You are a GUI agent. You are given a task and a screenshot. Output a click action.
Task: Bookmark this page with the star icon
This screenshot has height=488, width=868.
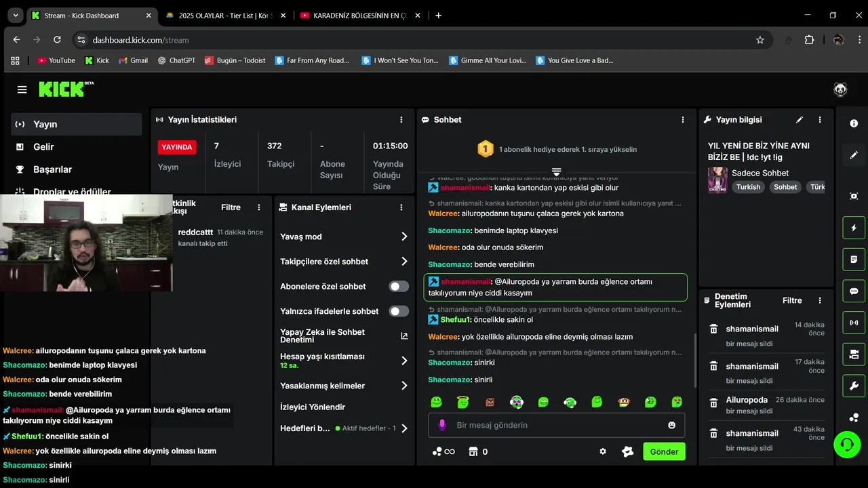pyautogui.click(x=760, y=40)
